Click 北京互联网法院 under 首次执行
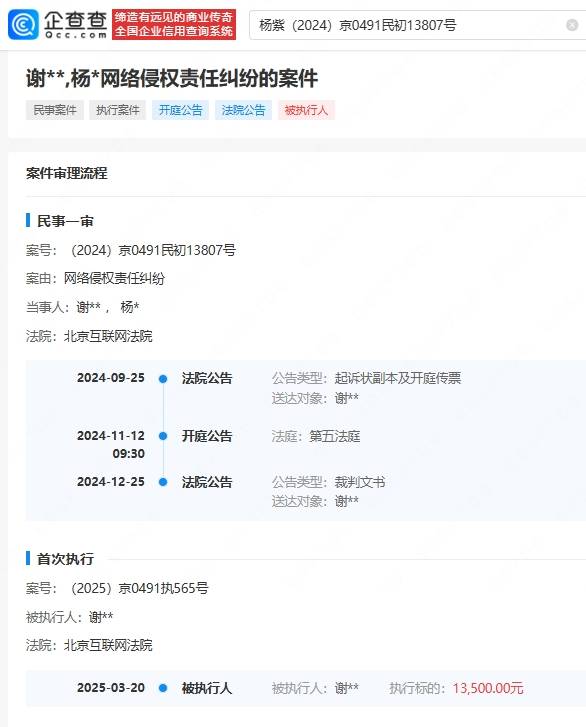The image size is (586, 727). (108, 645)
